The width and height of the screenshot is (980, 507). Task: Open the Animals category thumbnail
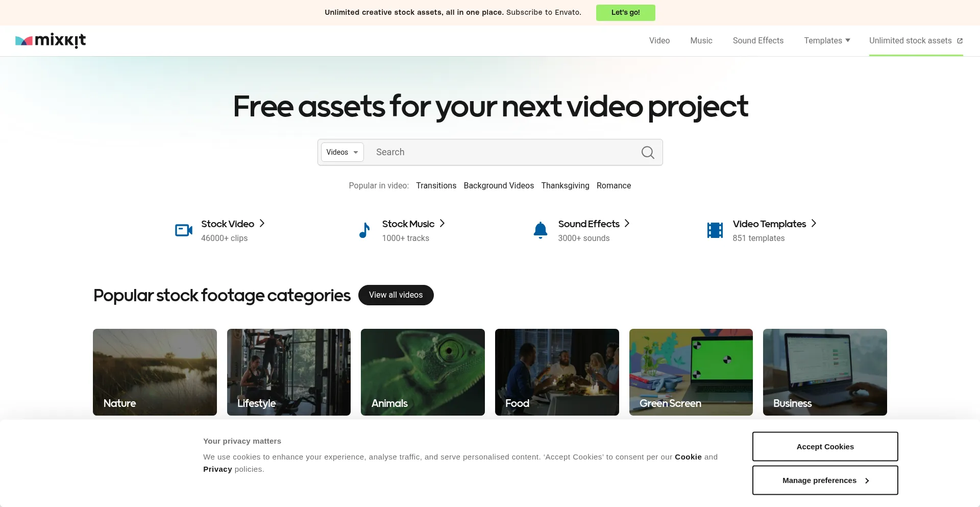tap(423, 372)
